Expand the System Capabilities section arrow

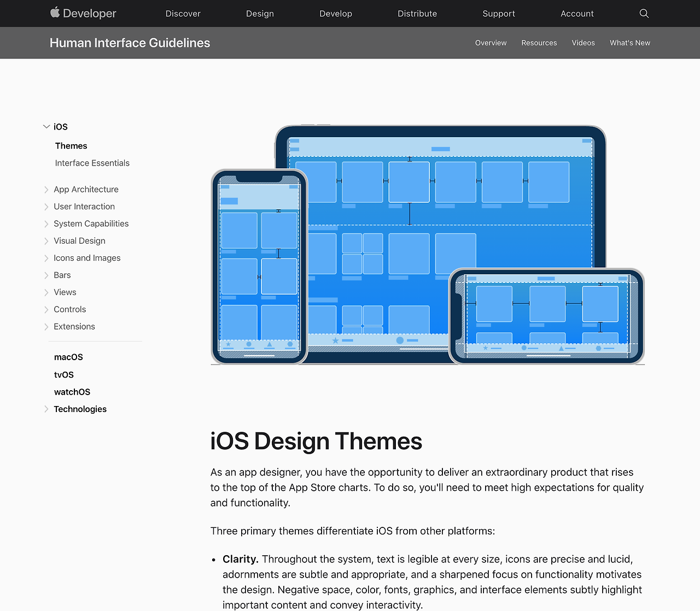point(46,224)
